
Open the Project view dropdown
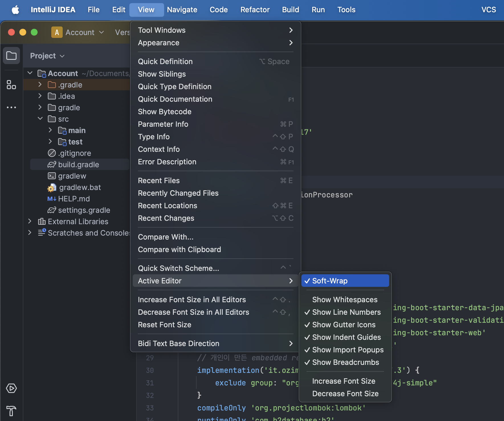pos(48,56)
